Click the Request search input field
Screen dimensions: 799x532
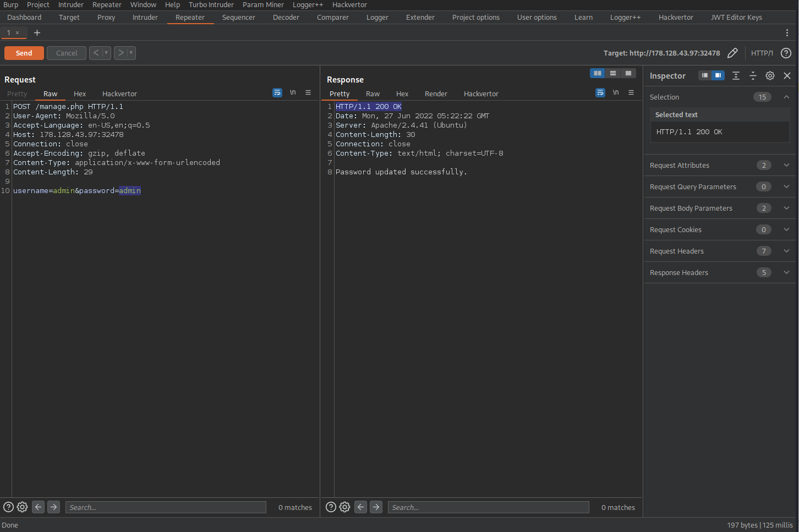point(166,507)
